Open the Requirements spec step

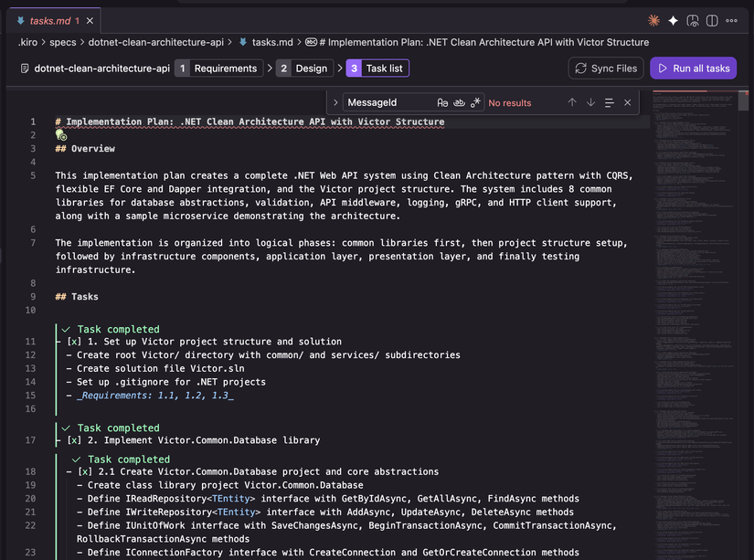[x=218, y=69]
